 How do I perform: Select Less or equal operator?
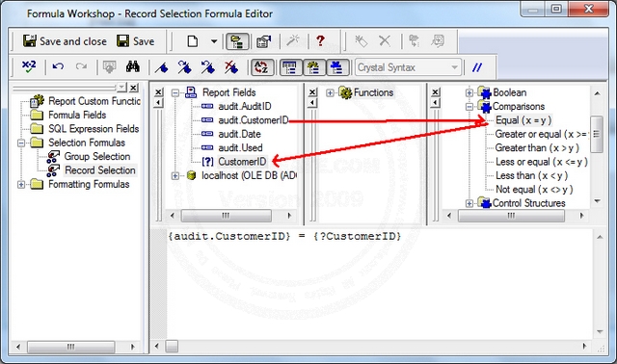(542, 162)
